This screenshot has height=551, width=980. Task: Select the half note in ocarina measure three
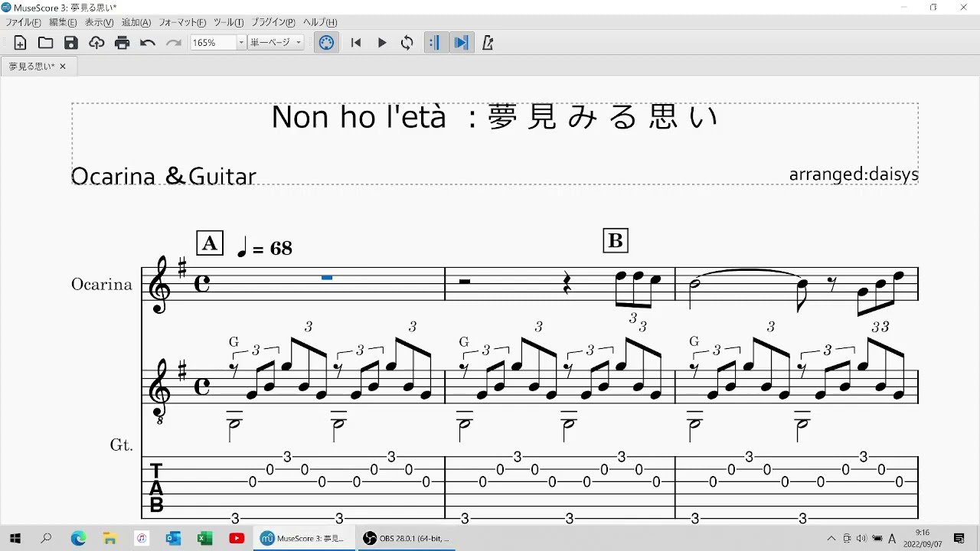(x=696, y=293)
